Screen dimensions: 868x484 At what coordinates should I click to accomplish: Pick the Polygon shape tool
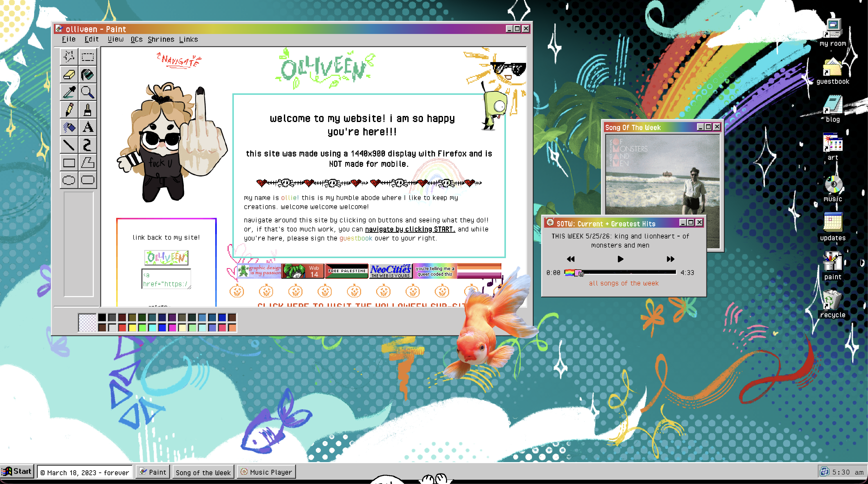[88, 163]
